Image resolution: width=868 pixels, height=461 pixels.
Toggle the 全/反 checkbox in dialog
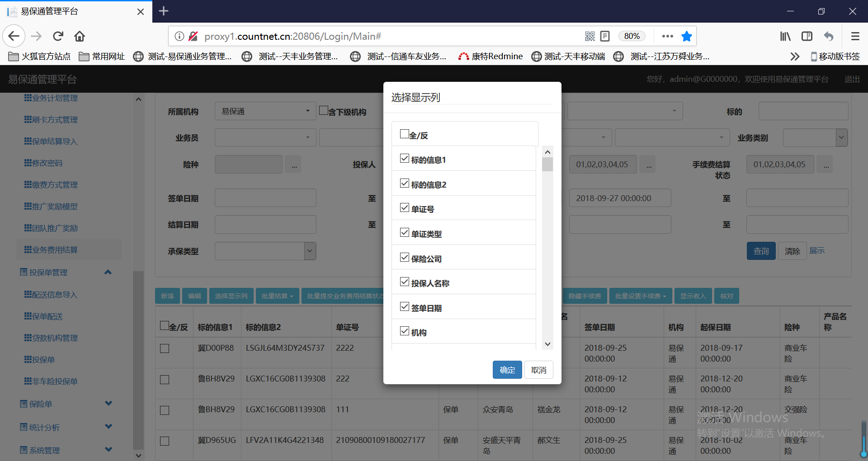(405, 134)
